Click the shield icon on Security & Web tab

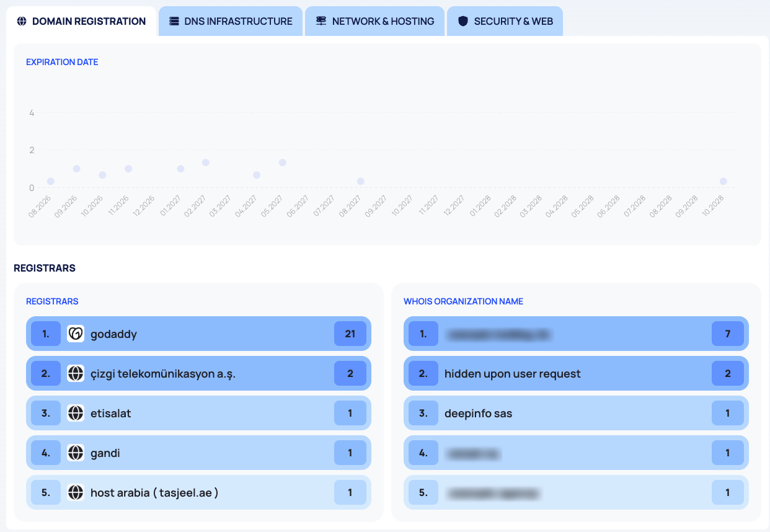pos(463,21)
